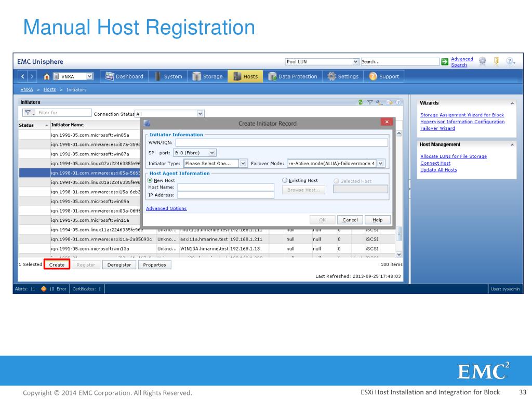Open the Hosts tab
The height and width of the screenshot is (399, 532).
click(x=246, y=76)
